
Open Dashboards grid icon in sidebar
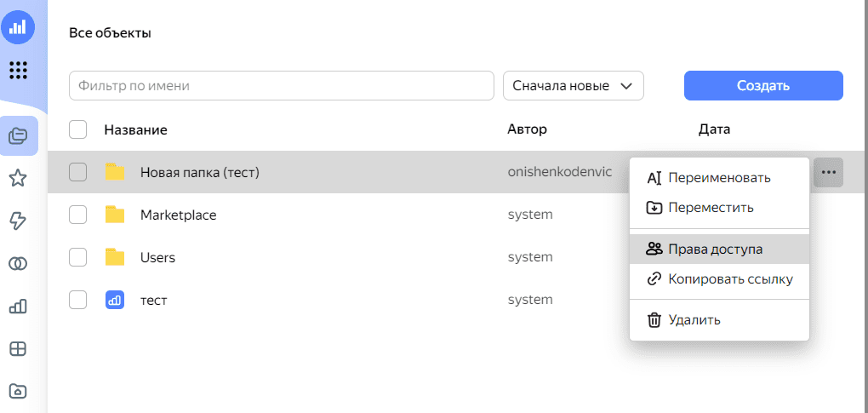pyautogui.click(x=18, y=349)
